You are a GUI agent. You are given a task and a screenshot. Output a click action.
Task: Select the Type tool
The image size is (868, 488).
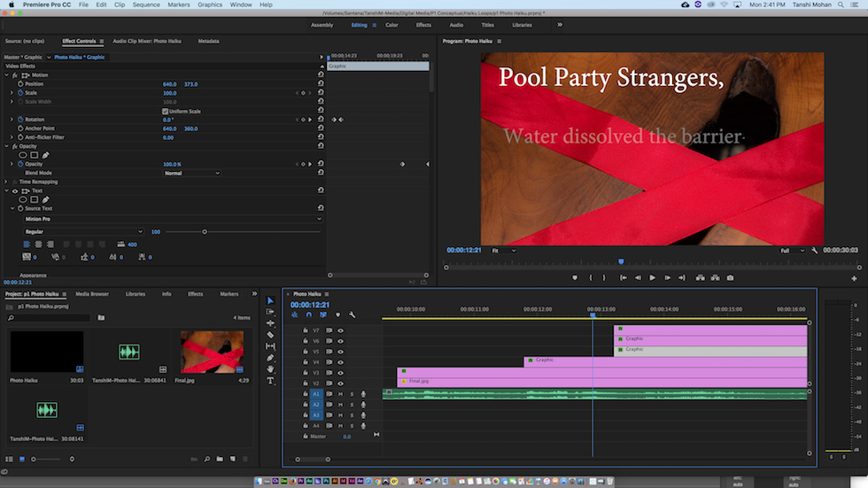coord(270,381)
